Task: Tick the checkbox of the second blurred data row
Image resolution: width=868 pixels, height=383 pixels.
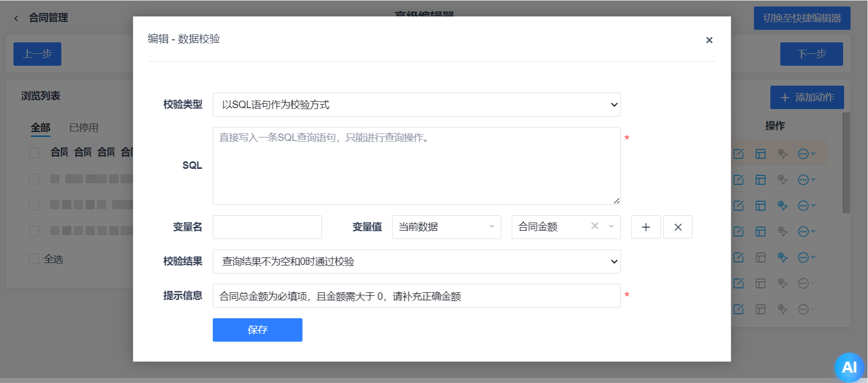Action: coord(34,205)
